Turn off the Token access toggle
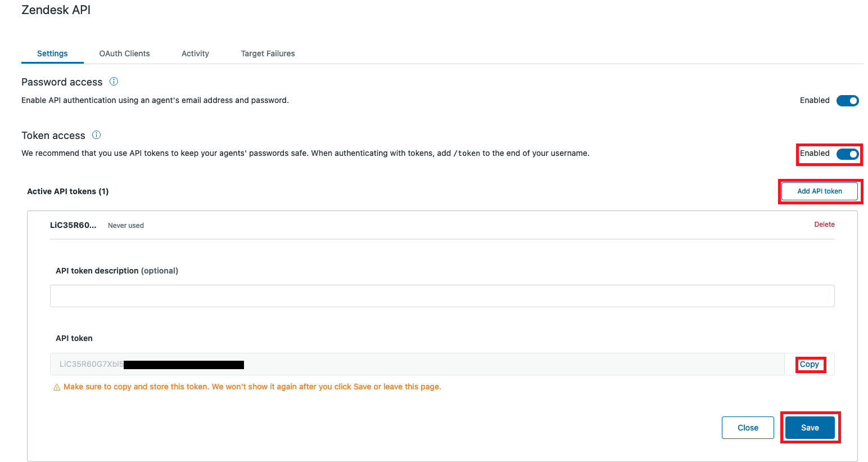Viewport: 868px width, 462px height. pyautogui.click(x=847, y=154)
